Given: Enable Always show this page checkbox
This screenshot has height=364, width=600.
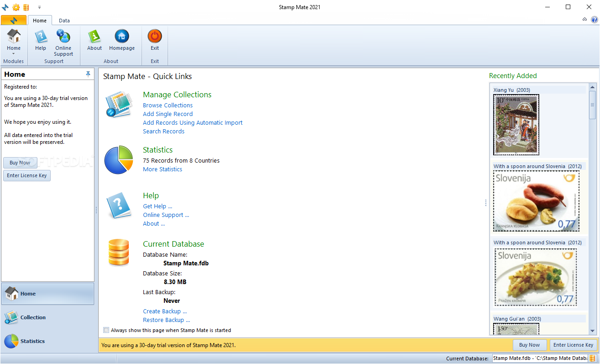Looking at the screenshot, I should (106, 330).
